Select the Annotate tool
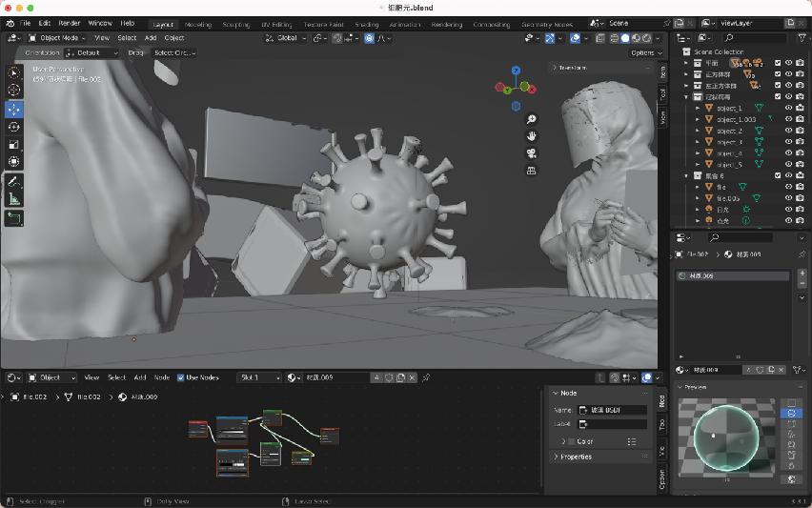This screenshot has width=812, height=508. click(14, 181)
